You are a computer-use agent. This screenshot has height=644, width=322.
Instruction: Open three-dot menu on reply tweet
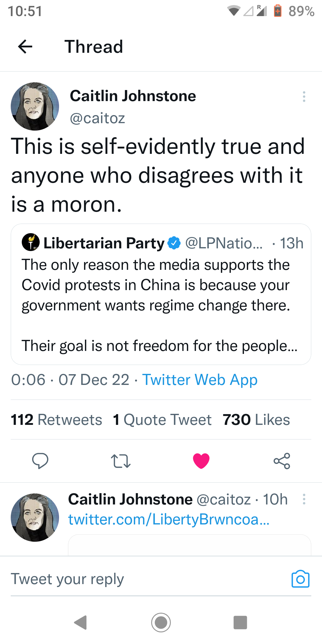(304, 499)
